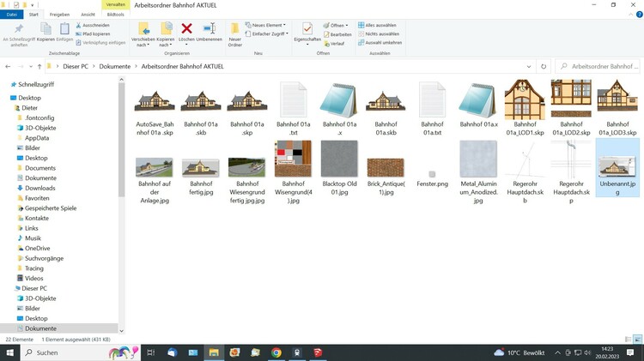The width and height of the screenshot is (644, 361).
Task: Open Google Chrome from the taskbar
Action: pos(276,352)
